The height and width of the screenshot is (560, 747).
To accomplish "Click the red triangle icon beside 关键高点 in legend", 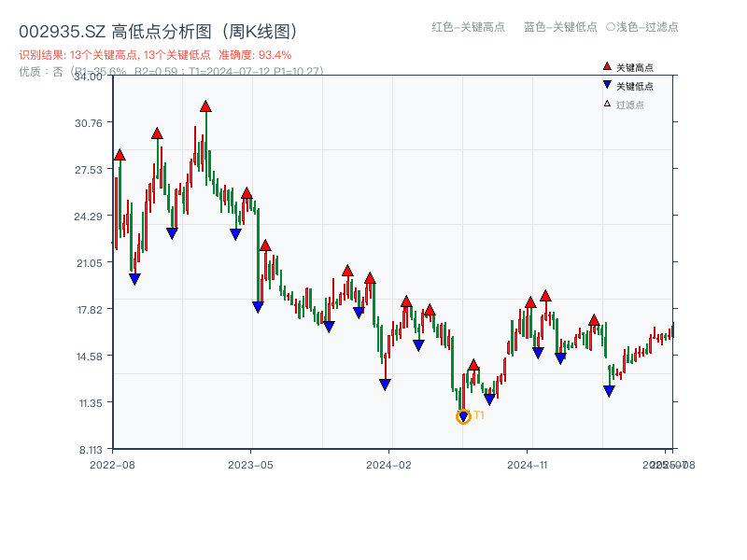I will point(607,66).
